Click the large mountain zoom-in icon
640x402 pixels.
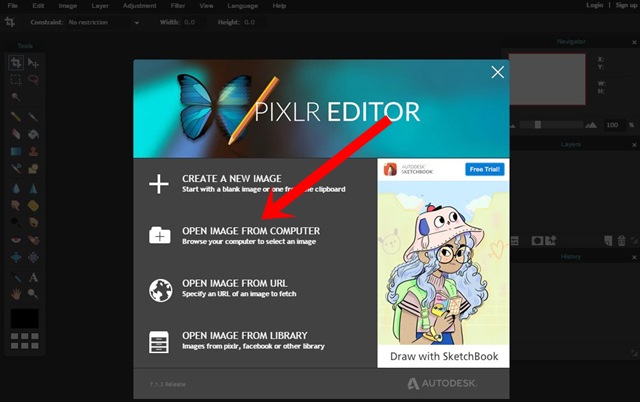tap(591, 125)
